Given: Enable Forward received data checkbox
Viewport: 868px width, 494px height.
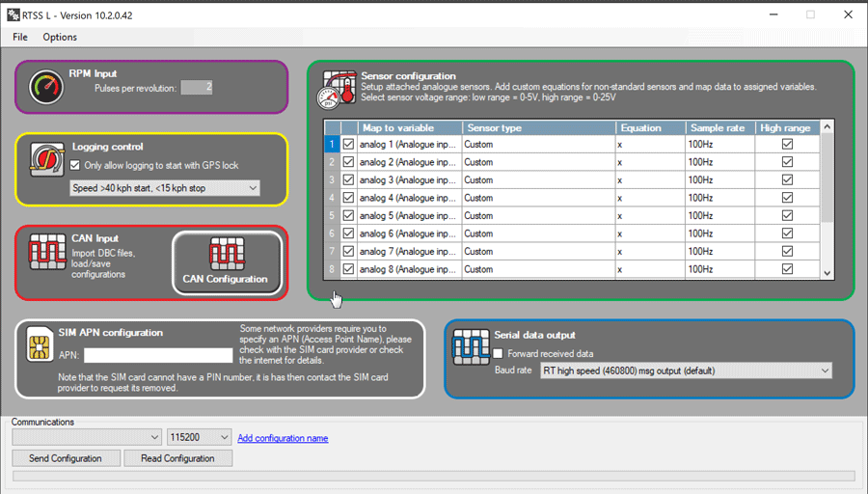Looking at the screenshot, I should [x=499, y=353].
